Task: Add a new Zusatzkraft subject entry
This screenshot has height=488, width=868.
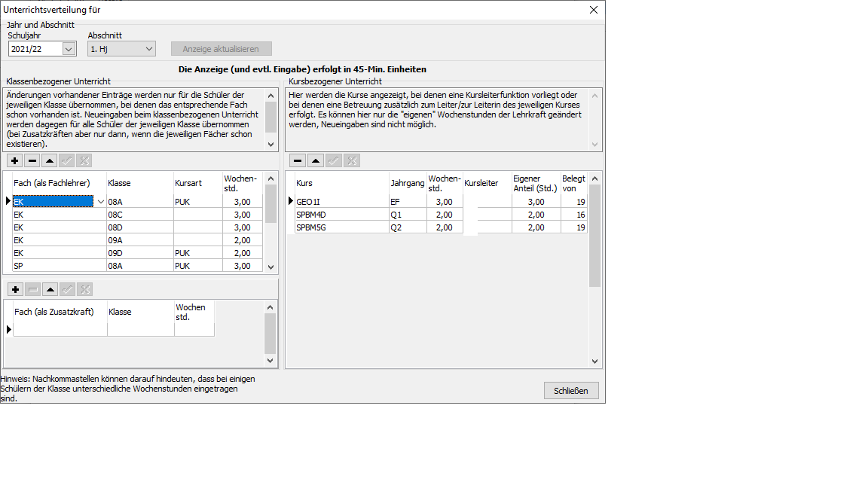Action: tap(15, 289)
